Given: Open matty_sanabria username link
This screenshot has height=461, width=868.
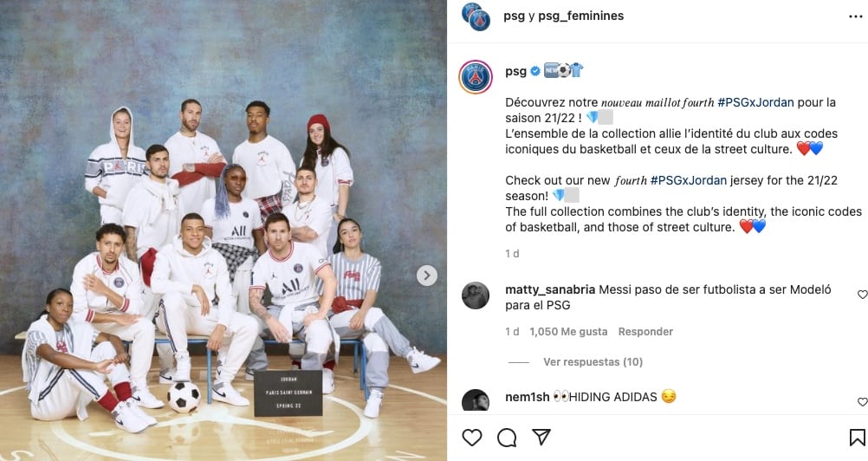Looking at the screenshot, I should pyautogui.click(x=550, y=289).
